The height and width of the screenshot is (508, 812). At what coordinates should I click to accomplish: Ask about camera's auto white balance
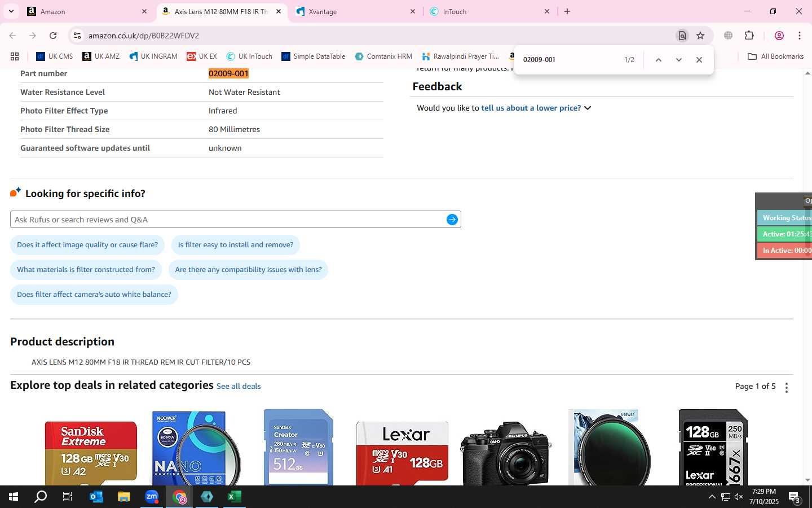coord(94,295)
